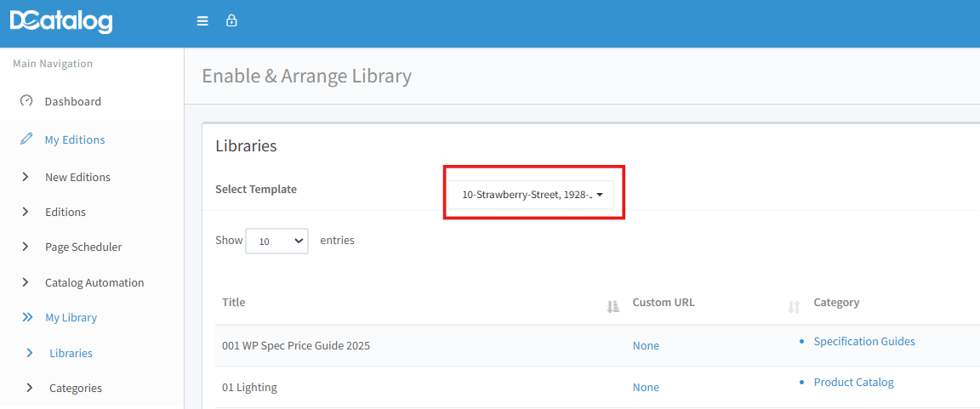This screenshot has width=980, height=409.
Task: Expand the New Editions chevron
Action: coord(26,177)
